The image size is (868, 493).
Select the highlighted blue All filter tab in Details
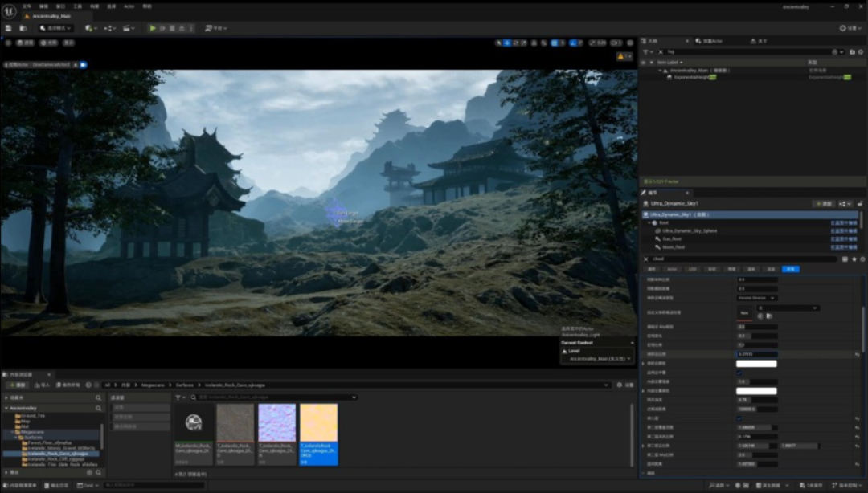pyautogui.click(x=791, y=270)
